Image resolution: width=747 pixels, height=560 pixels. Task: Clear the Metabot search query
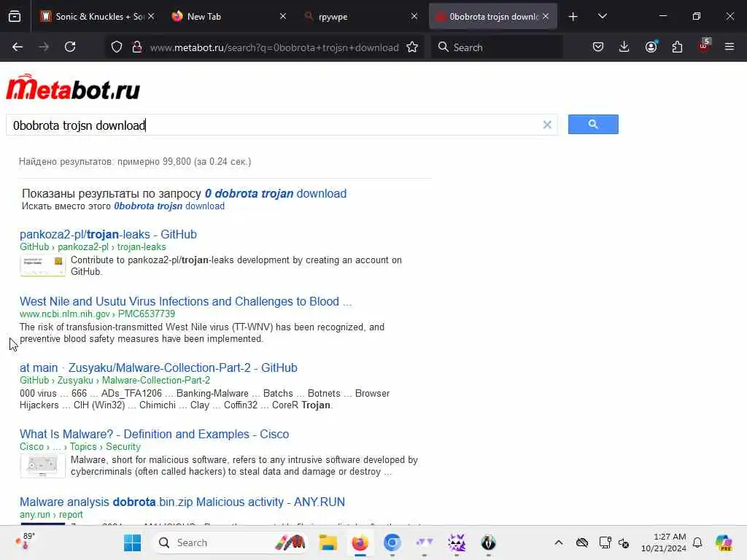click(547, 125)
